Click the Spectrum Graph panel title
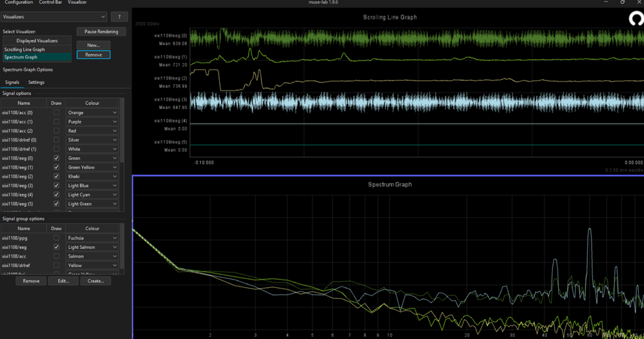Image resolution: width=644 pixels, height=339 pixels. point(390,184)
